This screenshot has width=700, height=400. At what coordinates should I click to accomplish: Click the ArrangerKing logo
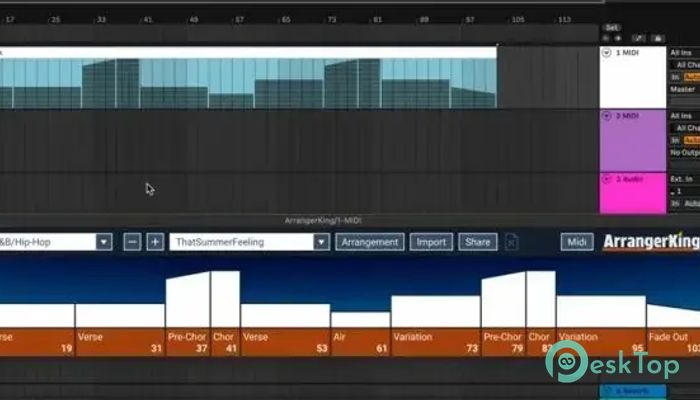(x=648, y=242)
